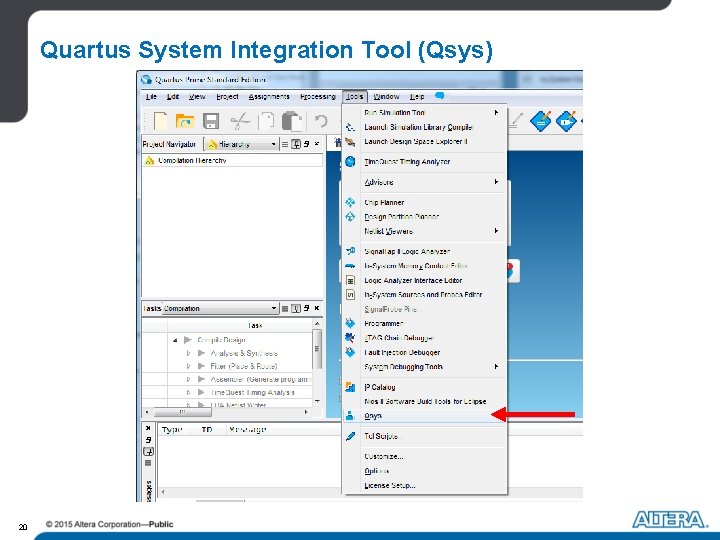Click the Save floppy disk icon
The width and height of the screenshot is (720, 540).
point(211,121)
